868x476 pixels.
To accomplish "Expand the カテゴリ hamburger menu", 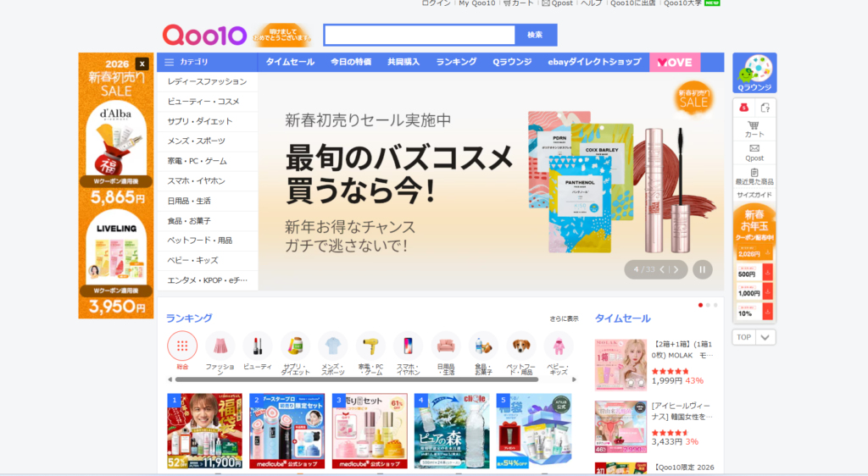I will 170,63.
